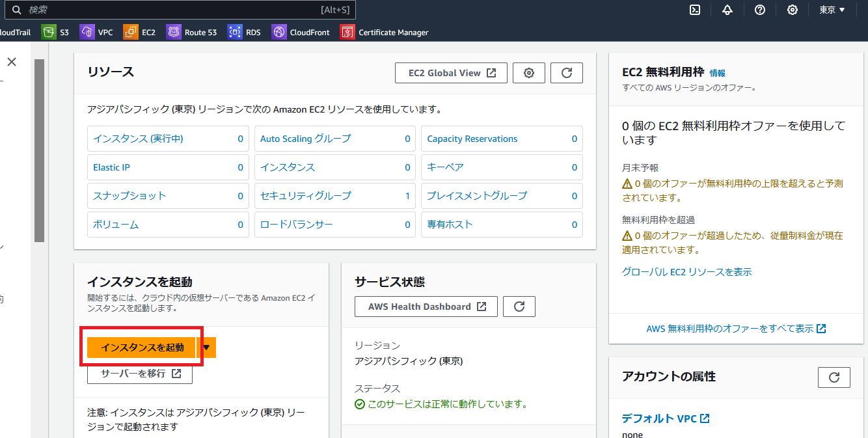Click the left sidebar scrollbar
Screen dimensions: 868x438
pyautogui.click(x=39, y=150)
